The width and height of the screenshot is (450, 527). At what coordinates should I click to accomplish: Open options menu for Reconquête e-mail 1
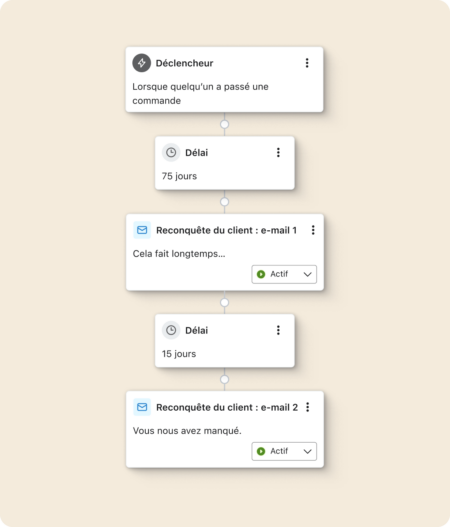[x=313, y=230]
